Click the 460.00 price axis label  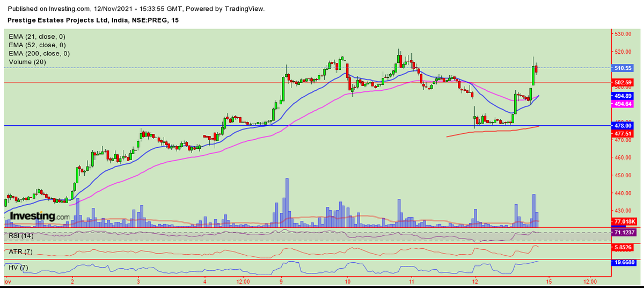point(623,158)
